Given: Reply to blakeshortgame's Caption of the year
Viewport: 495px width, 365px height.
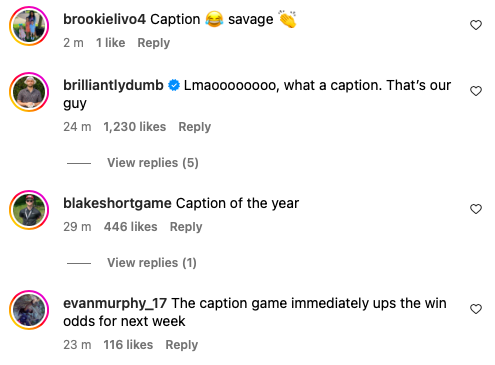Looking at the screenshot, I should point(186,227).
